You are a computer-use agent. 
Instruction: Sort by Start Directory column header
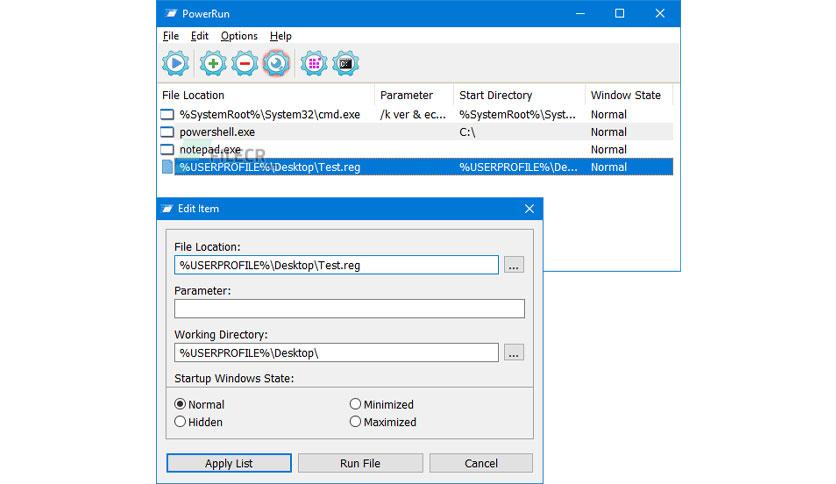pyautogui.click(x=519, y=95)
